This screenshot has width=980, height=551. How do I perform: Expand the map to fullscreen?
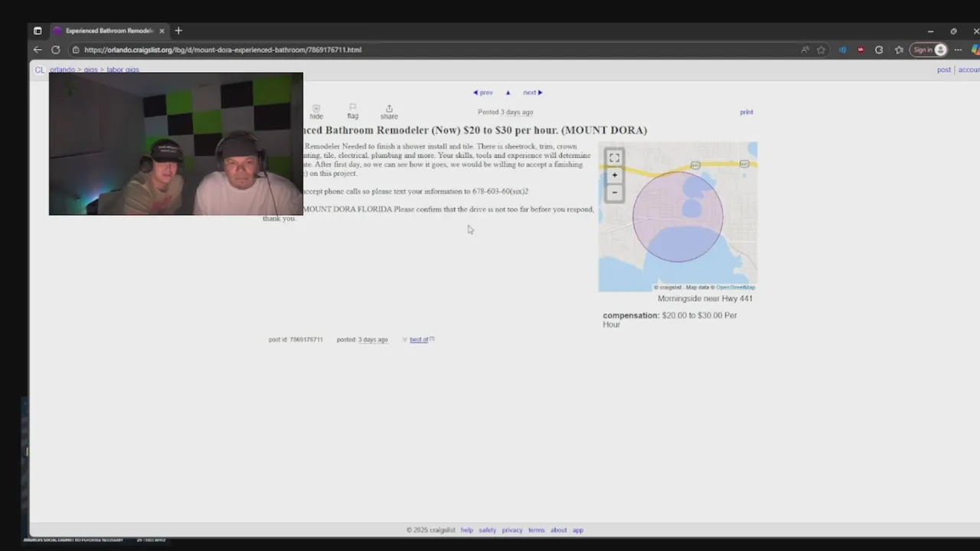pos(614,158)
